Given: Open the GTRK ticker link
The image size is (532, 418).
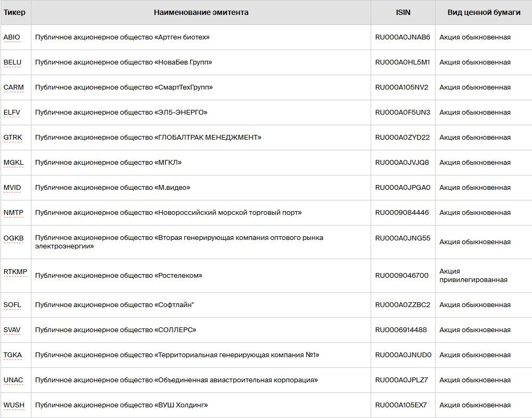Looking at the screenshot, I should [13, 138].
